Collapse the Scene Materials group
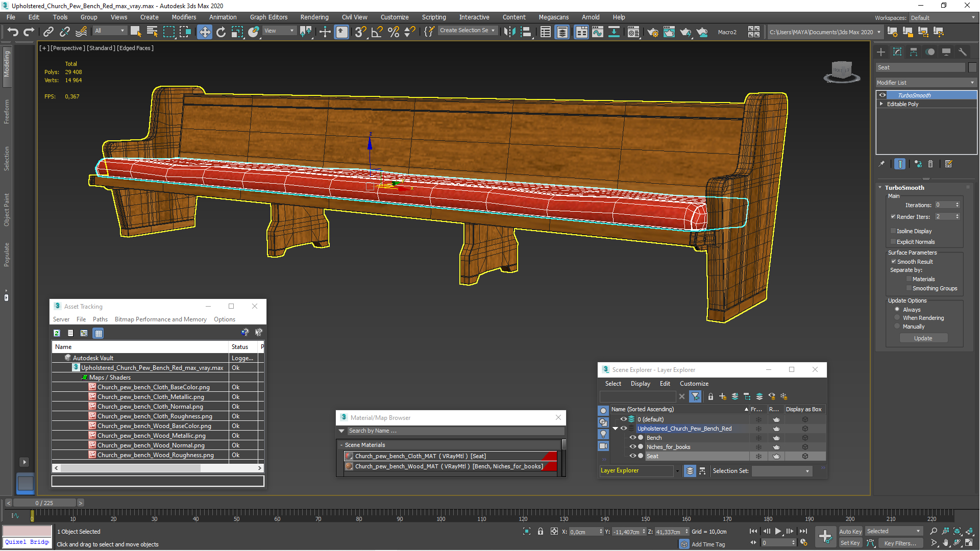980x551 pixels. 341,445
